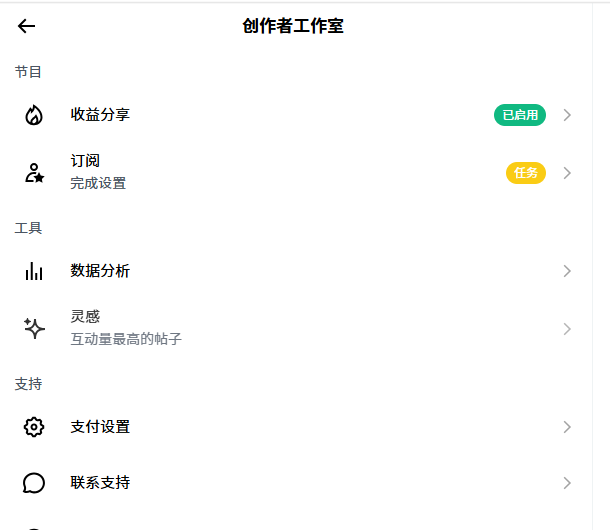The height and width of the screenshot is (530, 610).
Task: Open the 订阅 row chevron
Action: pos(567,173)
